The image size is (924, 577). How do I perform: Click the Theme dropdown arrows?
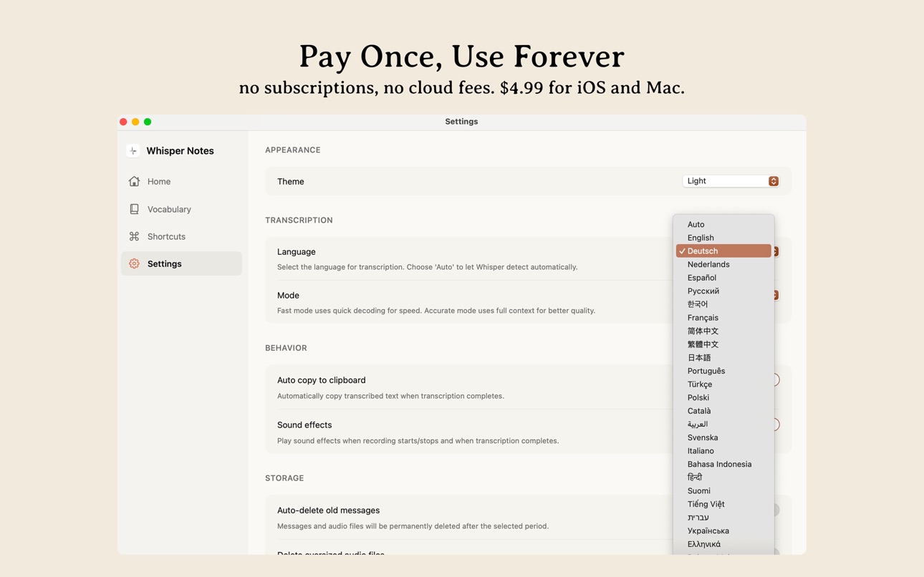774,181
